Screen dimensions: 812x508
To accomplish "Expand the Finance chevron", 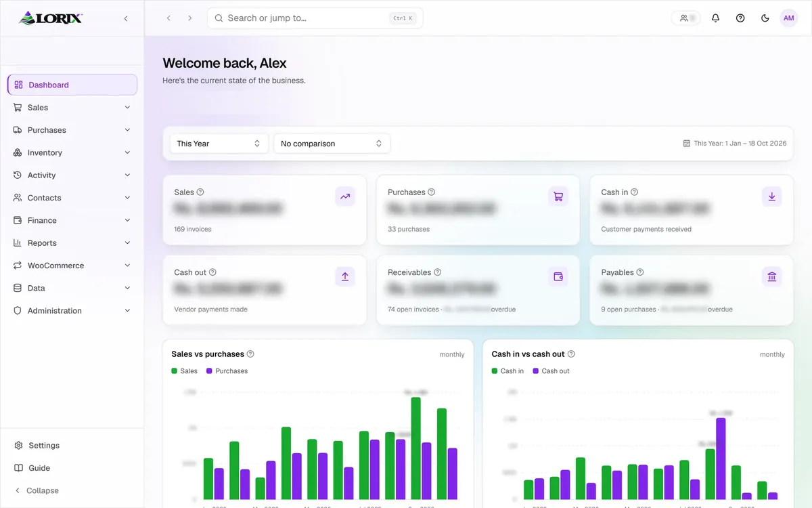I will [x=127, y=220].
